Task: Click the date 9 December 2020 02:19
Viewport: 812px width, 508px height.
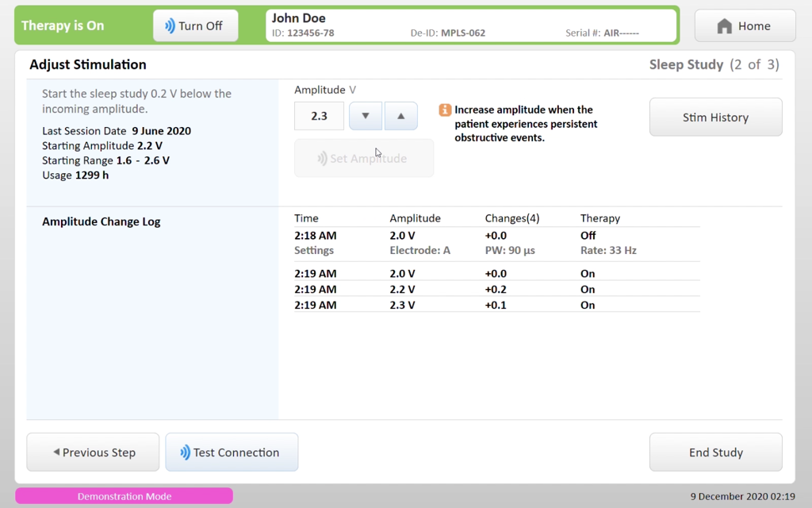Action: (742, 496)
